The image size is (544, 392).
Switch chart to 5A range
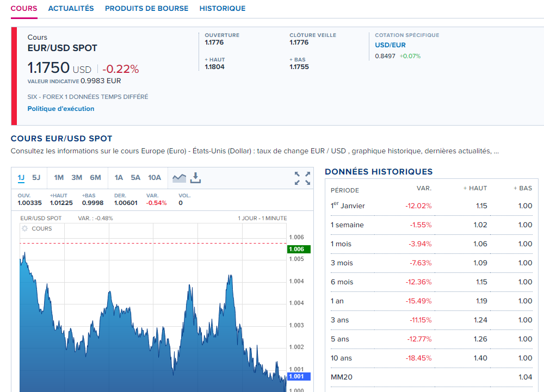click(x=135, y=178)
